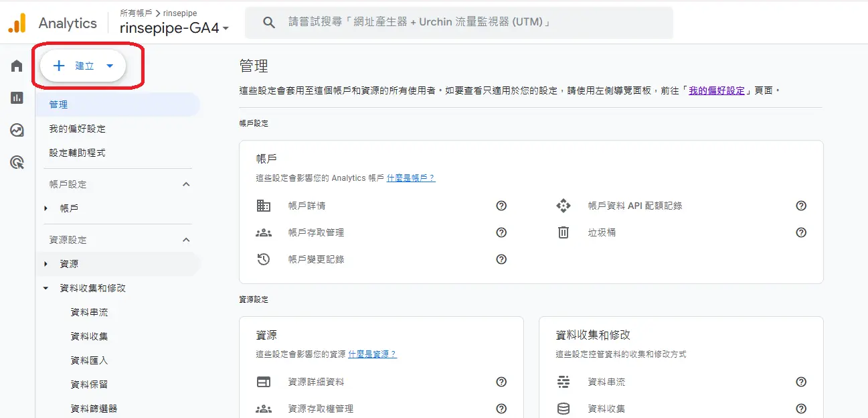
Task: Open the rinsepipe-GA4 account switcher
Action: coord(172,29)
